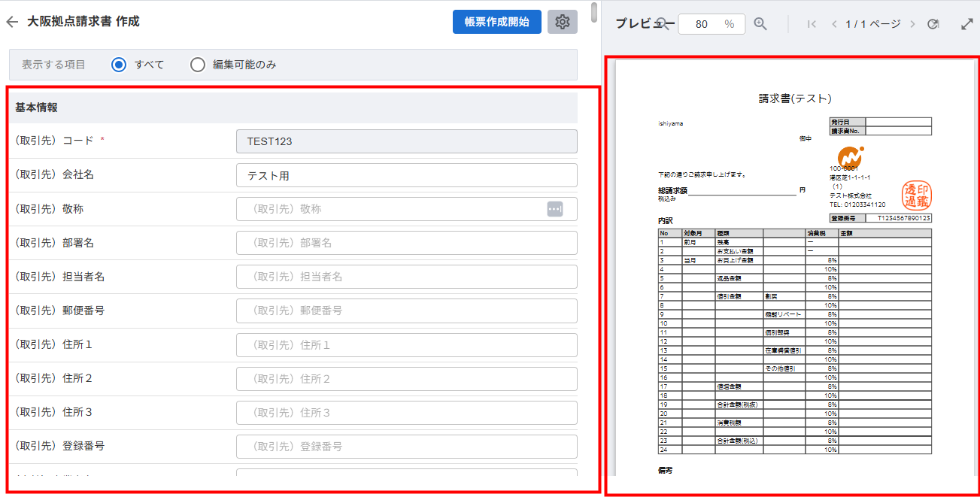Click the (取引先) 担当者名 field
Screen dimensions: 980x500
click(406, 277)
